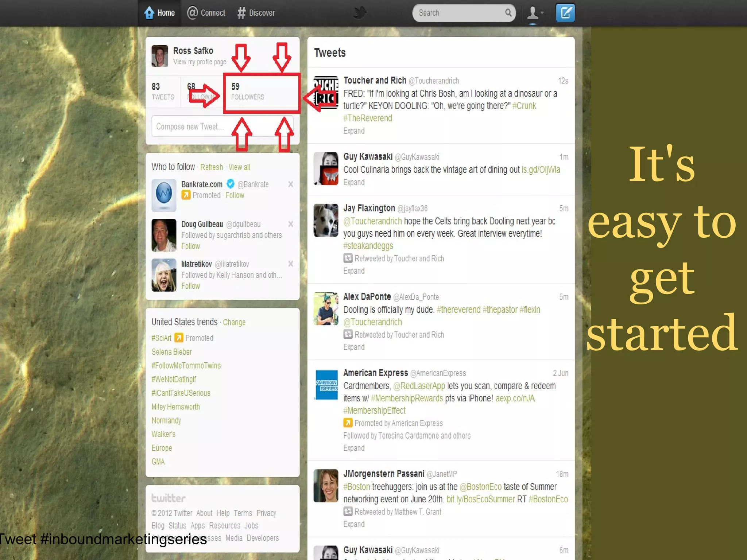Click the footer Help link

(223, 513)
